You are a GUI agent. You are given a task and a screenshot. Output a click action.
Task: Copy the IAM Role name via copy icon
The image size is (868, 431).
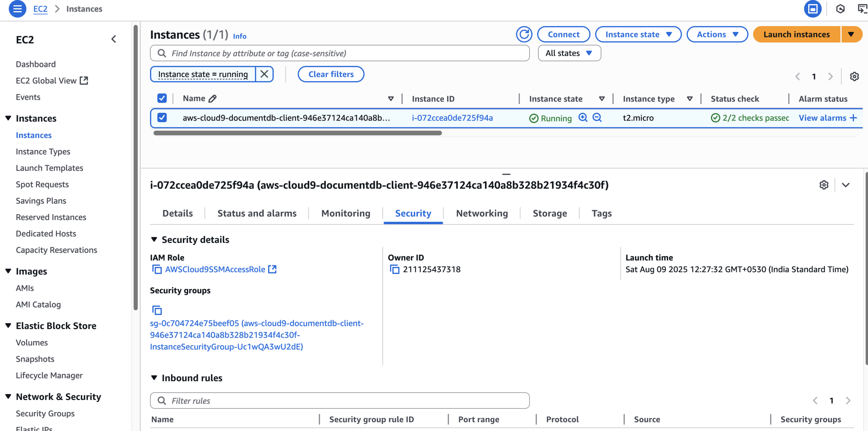click(157, 269)
